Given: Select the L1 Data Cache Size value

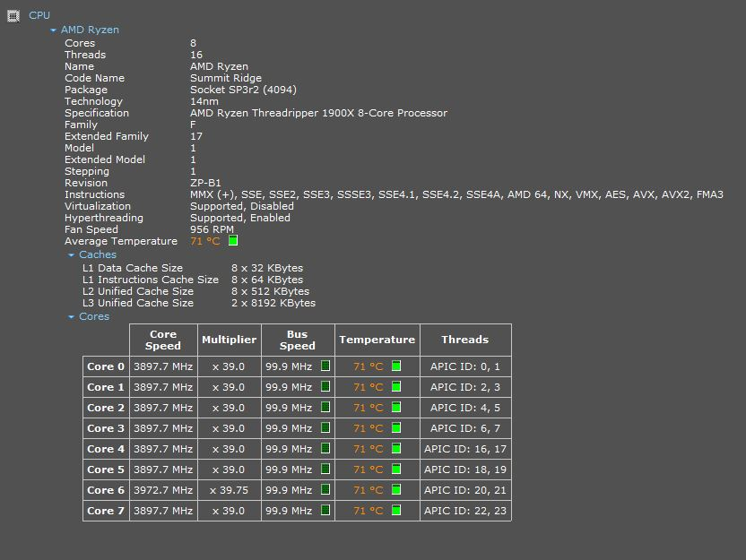Looking at the screenshot, I should [x=267, y=268].
